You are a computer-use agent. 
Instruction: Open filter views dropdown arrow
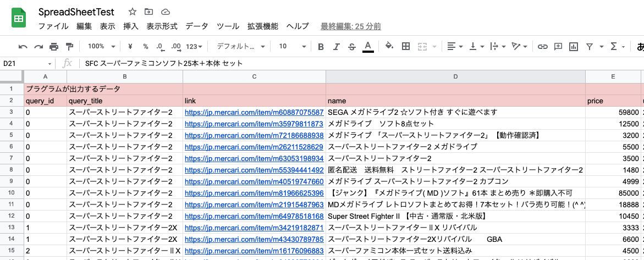tap(602, 46)
